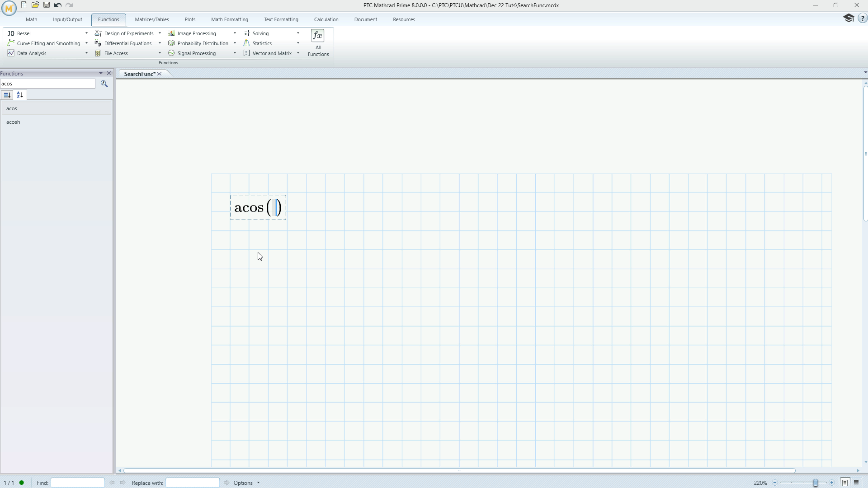Expand the Image Processing dropdown arrow
The height and width of the screenshot is (488, 868).
tap(235, 33)
